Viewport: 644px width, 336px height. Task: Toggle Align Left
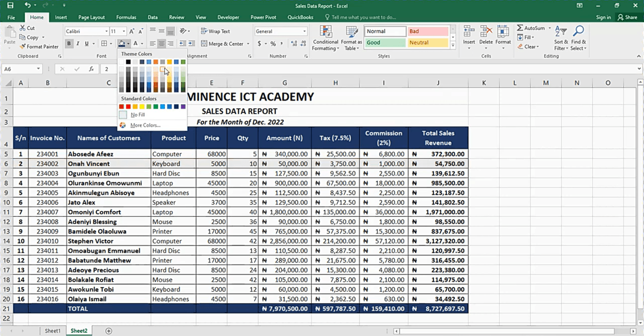pyautogui.click(x=152, y=44)
